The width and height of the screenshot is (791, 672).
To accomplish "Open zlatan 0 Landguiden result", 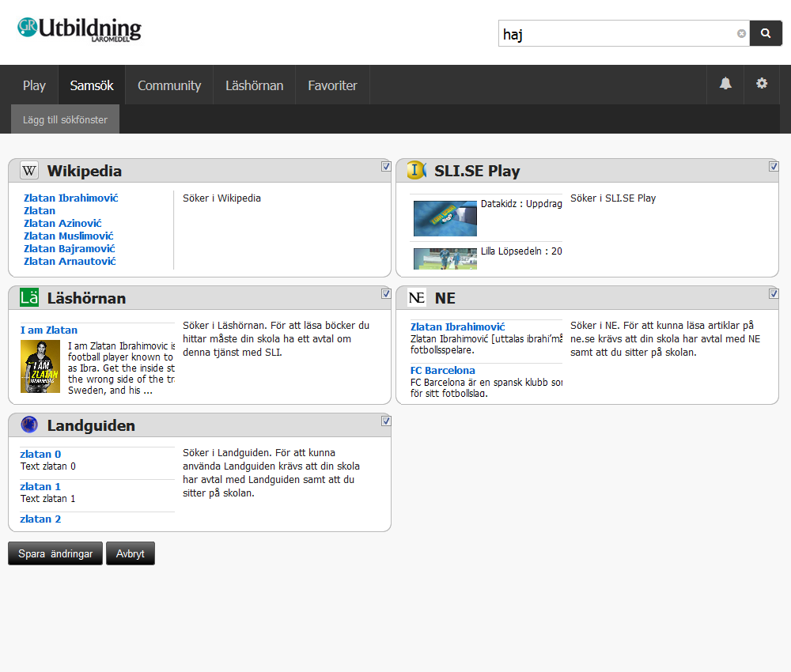I will (x=40, y=454).
